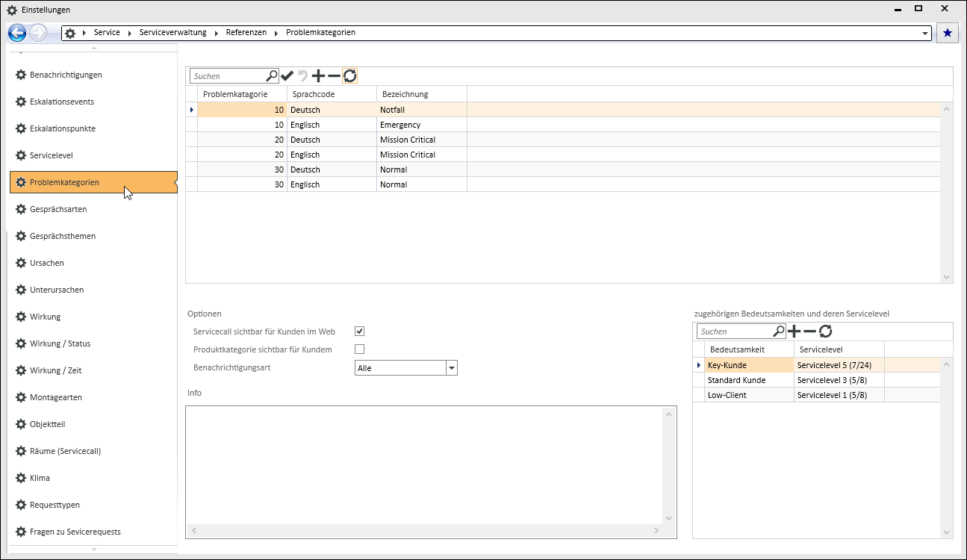Add current page to favorites star

pyautogui.click(x=948, y=33)
